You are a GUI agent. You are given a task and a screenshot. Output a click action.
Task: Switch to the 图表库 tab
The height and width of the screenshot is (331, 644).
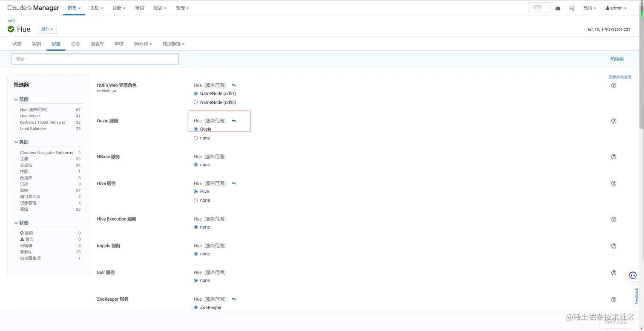pyautogui.click(x=97, y=44)
